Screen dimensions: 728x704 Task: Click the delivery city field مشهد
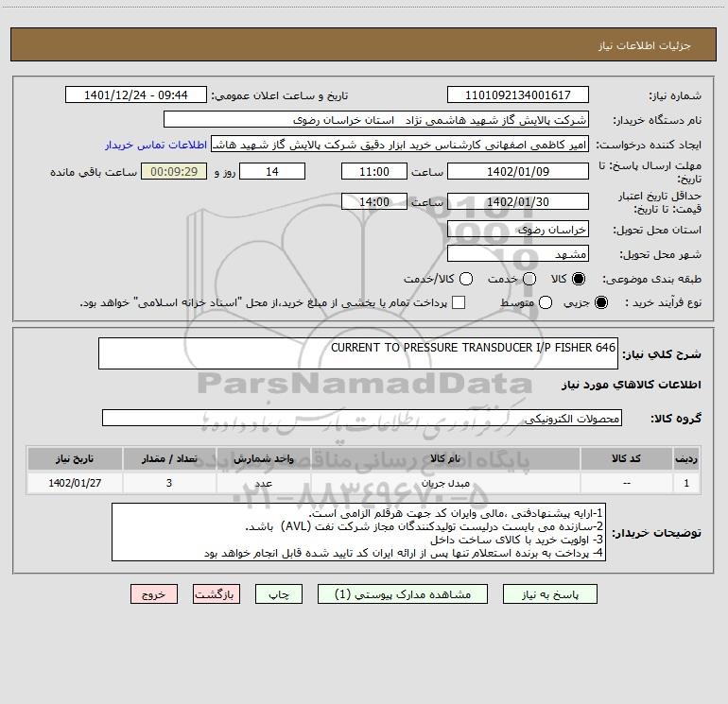(x=518, y=254)
